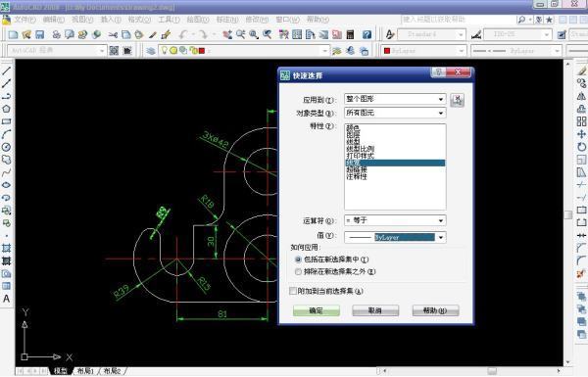Select 颜色 in property list
Viewport: 588px width, 377px height.
click(x=353, y=128)
